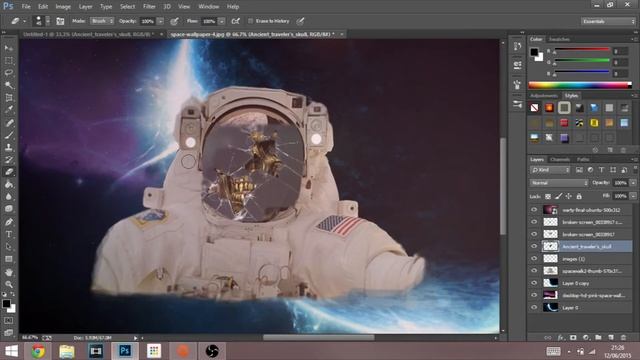The height and width of the screenshot is (360, 640).
Task: Click the add layer style fx icon
Action: pos(561,338)
